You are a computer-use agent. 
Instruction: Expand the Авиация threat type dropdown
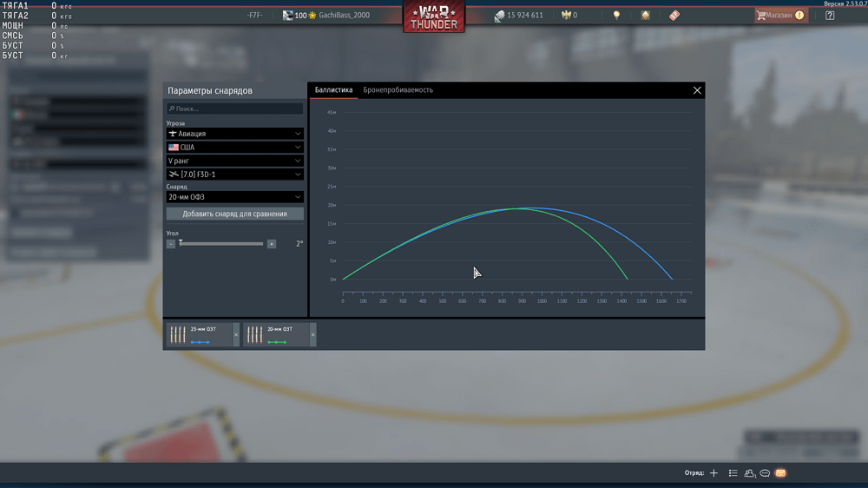[x=235, y=134]
